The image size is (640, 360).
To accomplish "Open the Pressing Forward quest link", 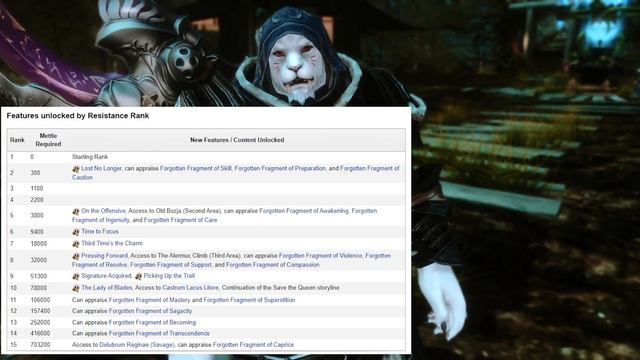I will tap(104, 256).
